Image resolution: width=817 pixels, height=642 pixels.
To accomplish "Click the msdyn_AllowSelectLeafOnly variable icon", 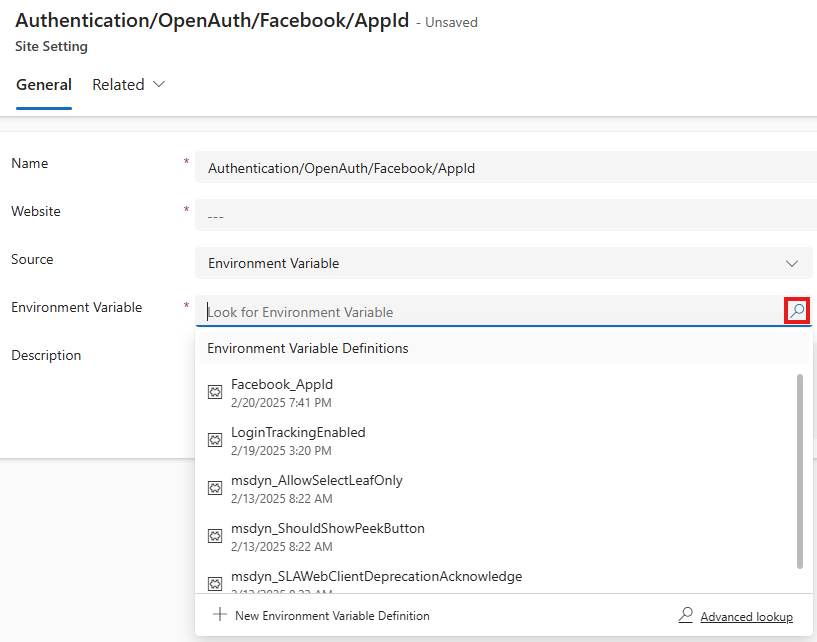I will click(215, 488).
